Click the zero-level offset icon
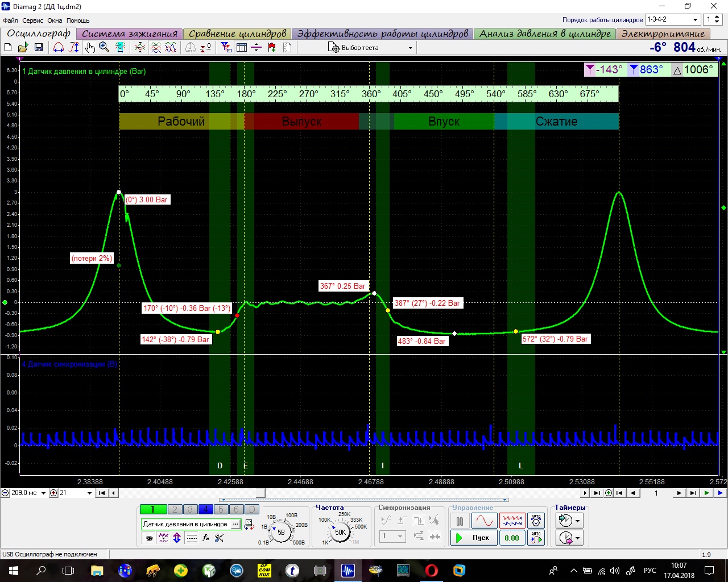This screenshot has height=582, width=728. tap(206, 48)
